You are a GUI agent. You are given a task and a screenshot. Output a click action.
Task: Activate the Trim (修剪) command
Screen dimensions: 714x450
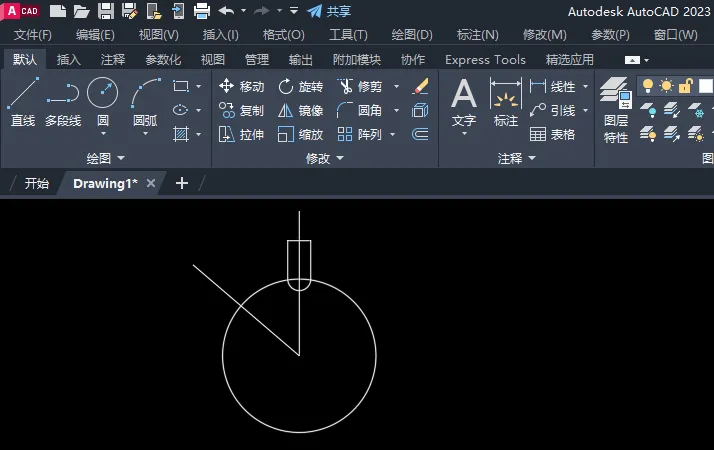click(360, 86)
